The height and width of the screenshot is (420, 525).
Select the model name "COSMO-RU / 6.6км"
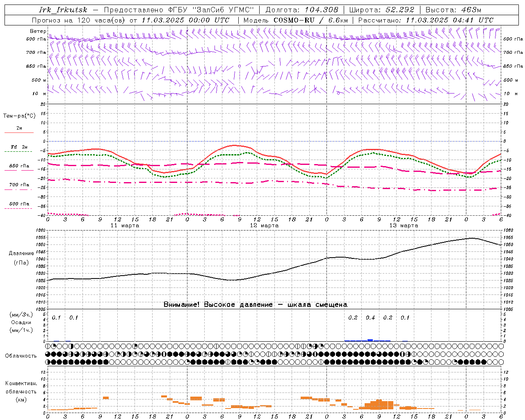pyautogui.click(x=311, y=20)
